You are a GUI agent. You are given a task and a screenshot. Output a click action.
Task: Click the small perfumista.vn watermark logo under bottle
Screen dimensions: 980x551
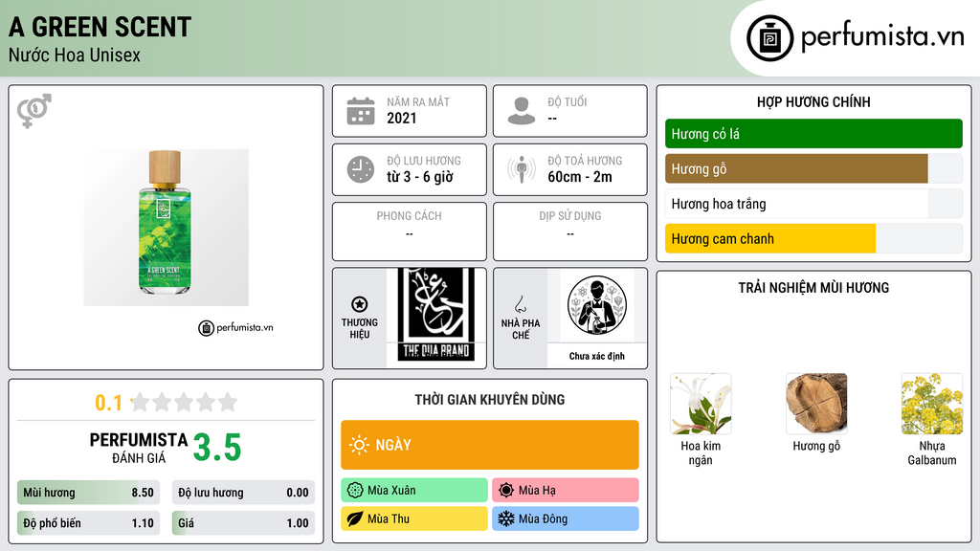(235, 327)
